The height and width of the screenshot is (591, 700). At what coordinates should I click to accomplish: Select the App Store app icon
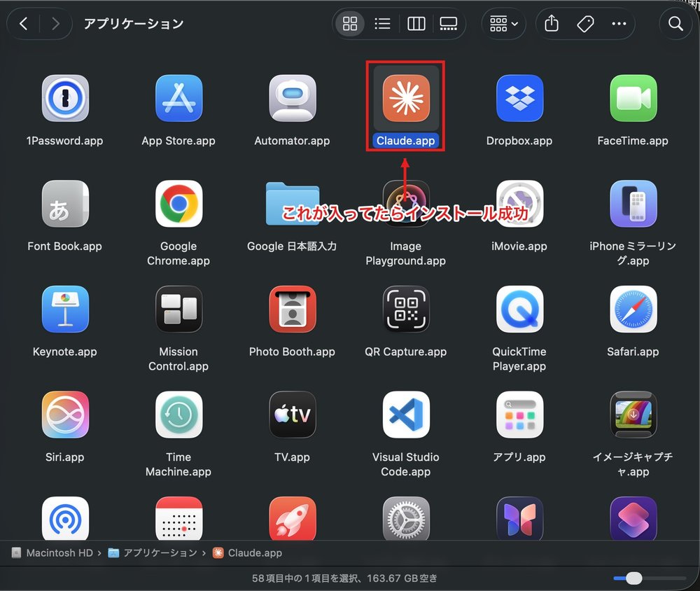pyautogui.click(x=178, y=98)
